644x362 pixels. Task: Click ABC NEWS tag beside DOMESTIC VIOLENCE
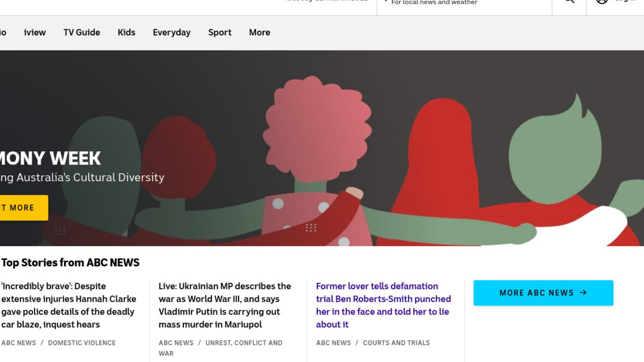(x=19, y=343)
